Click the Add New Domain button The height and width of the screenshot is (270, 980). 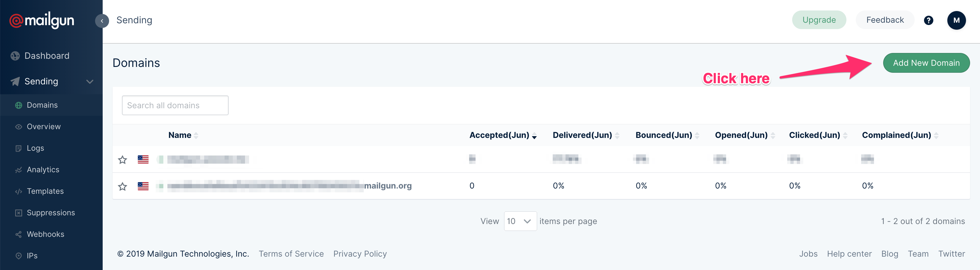[926, 63]
